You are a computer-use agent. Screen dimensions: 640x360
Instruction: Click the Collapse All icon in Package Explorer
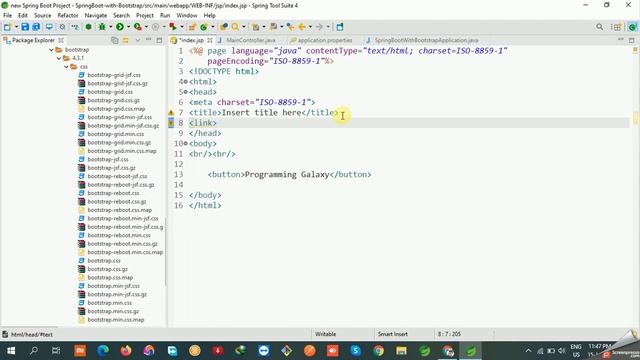115,40
